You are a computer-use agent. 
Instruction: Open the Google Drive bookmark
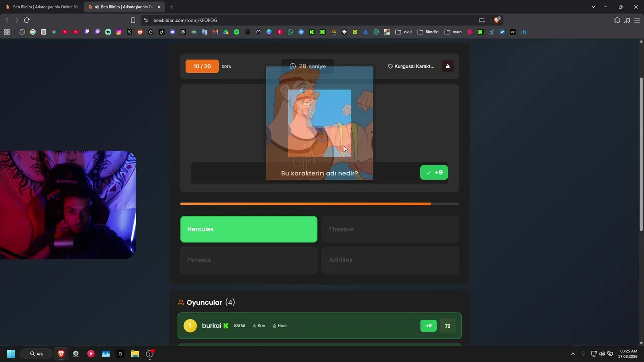pyautogui.click(x=226, y=32)
